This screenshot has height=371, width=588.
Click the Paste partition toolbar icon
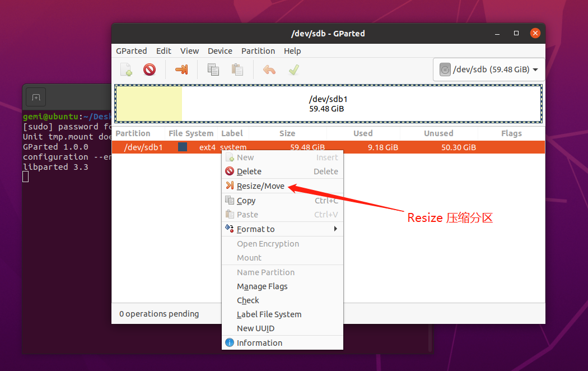click(237, 69)
